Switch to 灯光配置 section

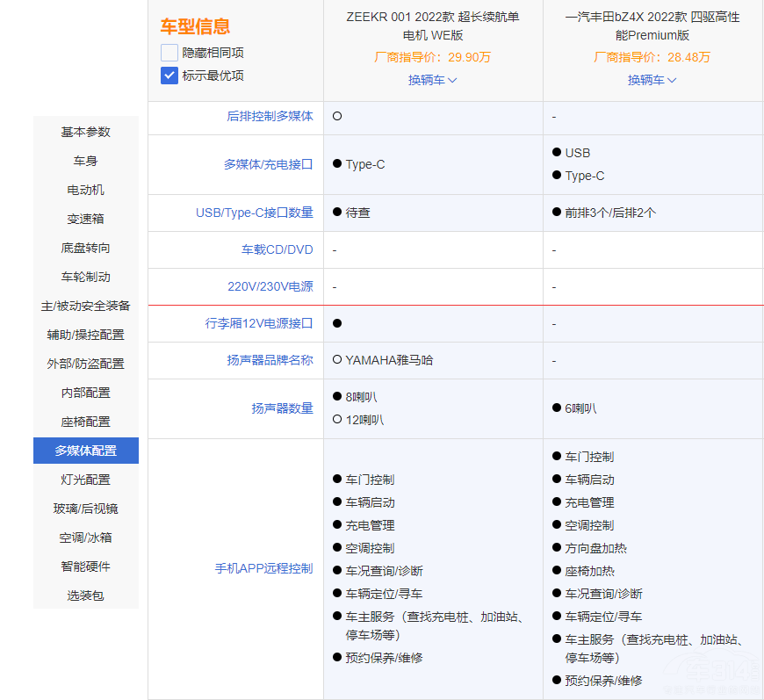pyautogui.click(x=86, y=480)
